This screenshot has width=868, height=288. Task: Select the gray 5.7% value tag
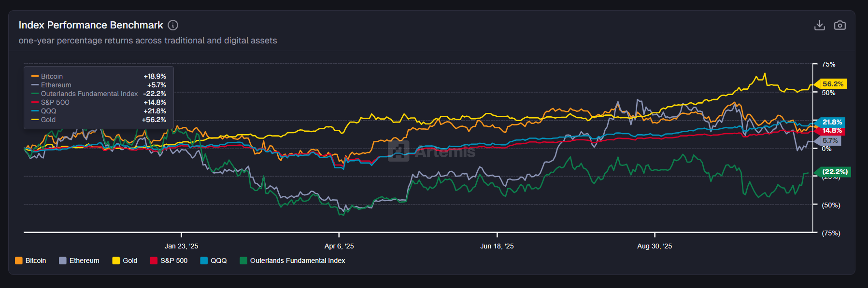pos(830,141)
